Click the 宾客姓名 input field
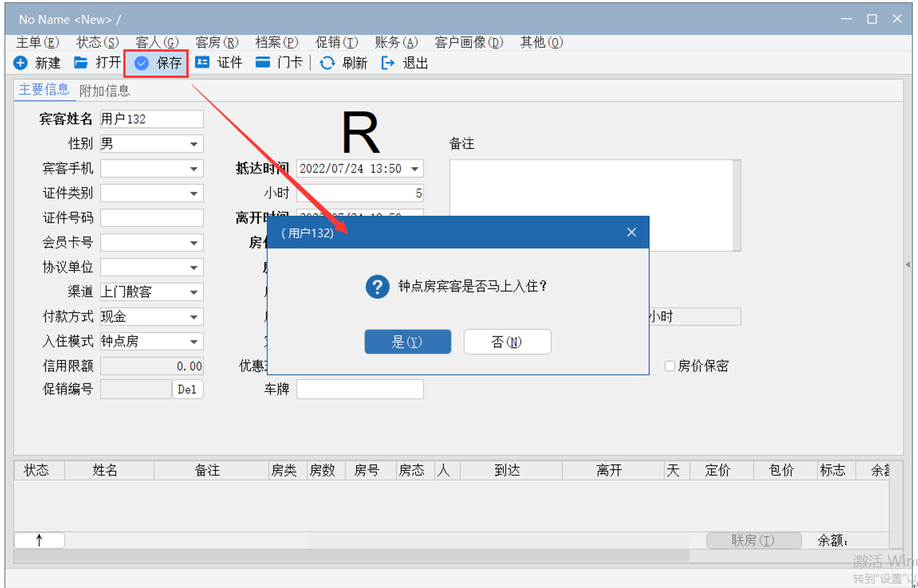The image size is (918, 588). [152, 119]
